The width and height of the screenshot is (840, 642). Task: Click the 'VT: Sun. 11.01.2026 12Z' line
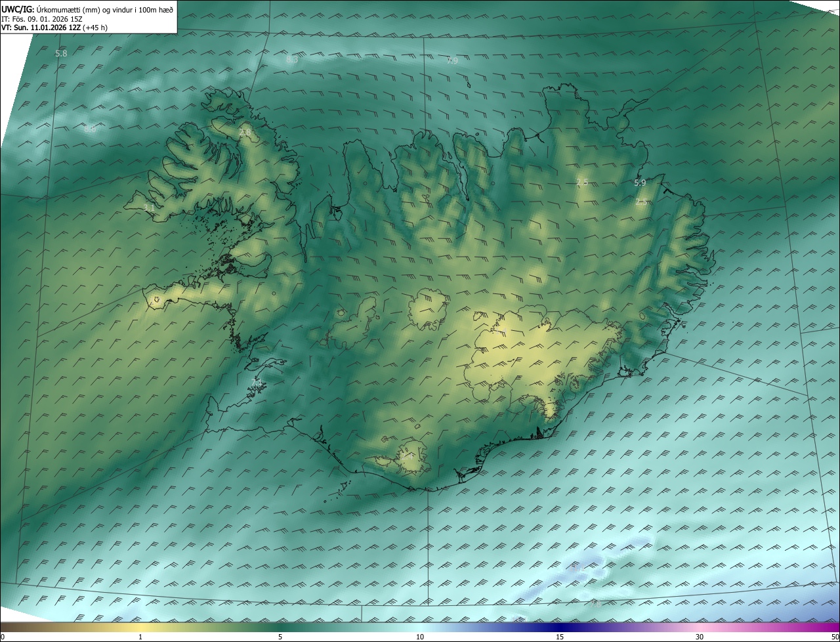coord(54,28)
